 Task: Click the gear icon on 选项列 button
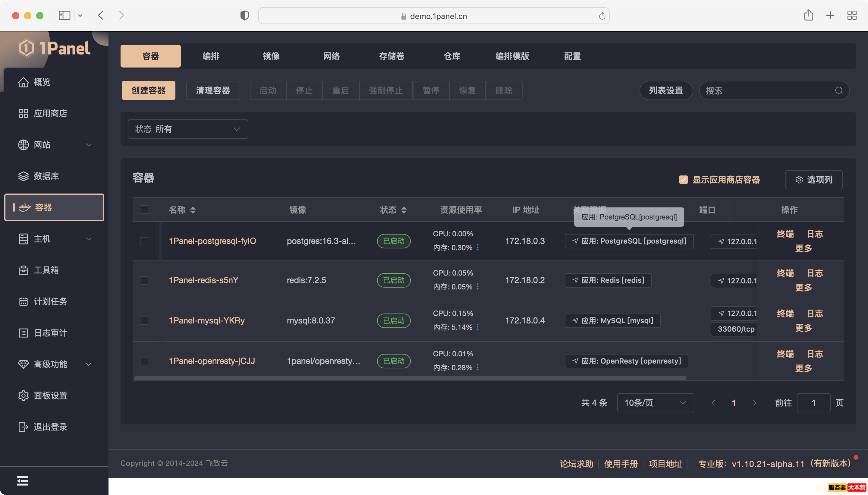point(799,180)
